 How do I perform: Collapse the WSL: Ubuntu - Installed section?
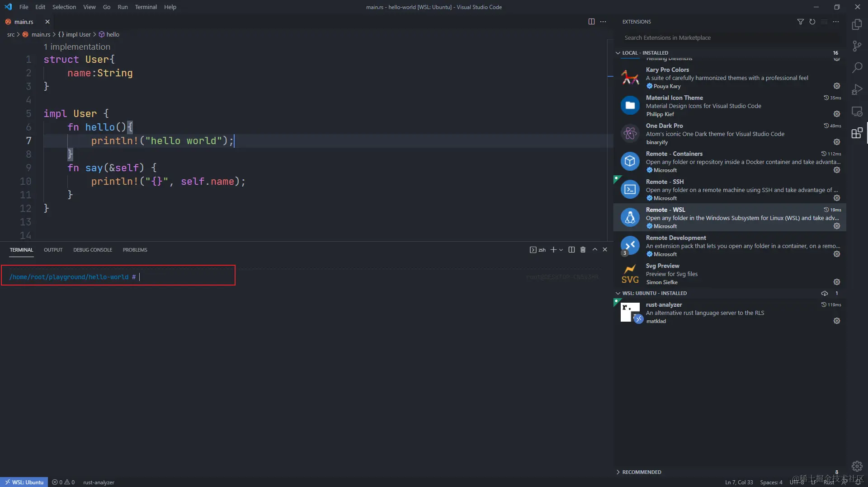618,293
